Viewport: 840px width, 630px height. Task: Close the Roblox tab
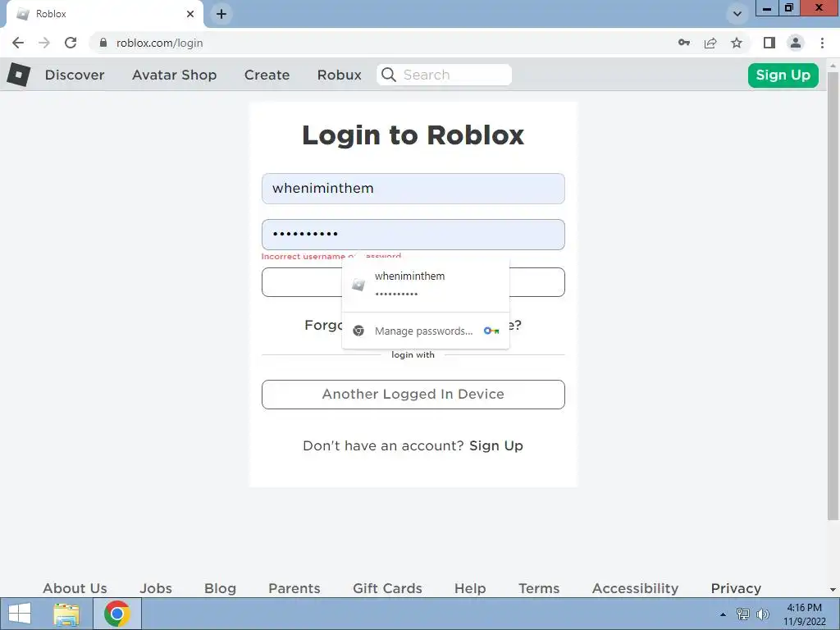[190, 14]
